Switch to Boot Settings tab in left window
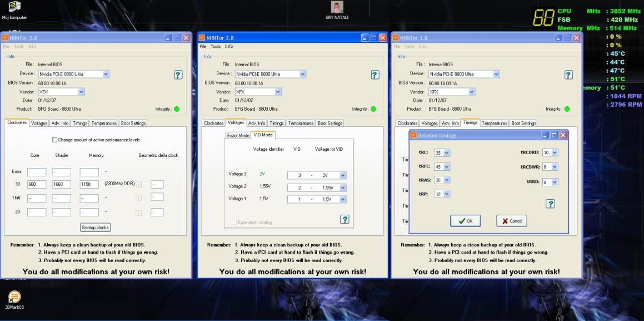644x321 pixels. [x=133, y=124]
